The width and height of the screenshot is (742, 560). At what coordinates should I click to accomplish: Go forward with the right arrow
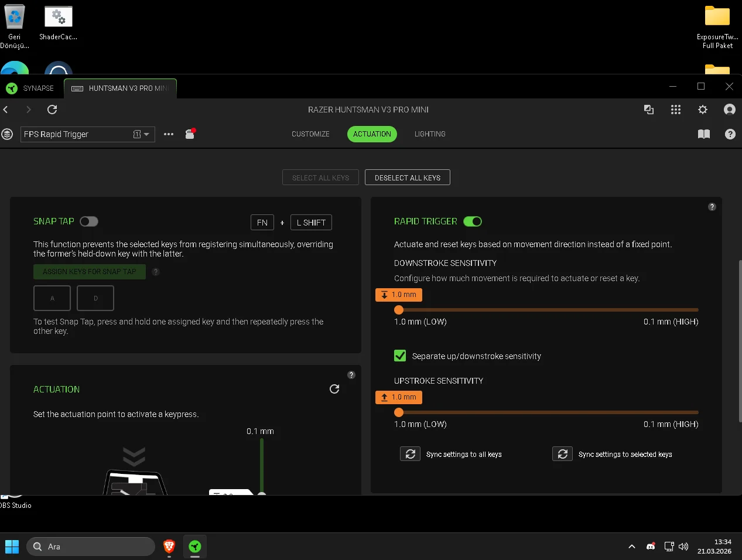click(x=28, y=110)
